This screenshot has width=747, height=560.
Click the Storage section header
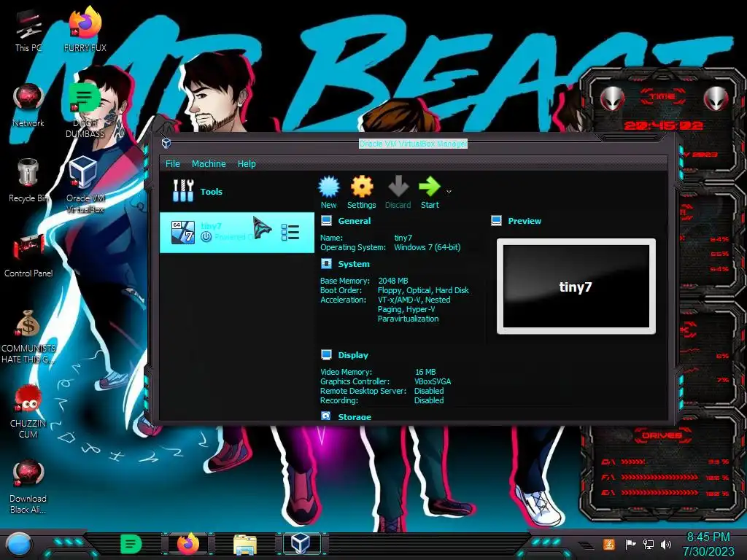pyautogui.click(x=355, y=416)
